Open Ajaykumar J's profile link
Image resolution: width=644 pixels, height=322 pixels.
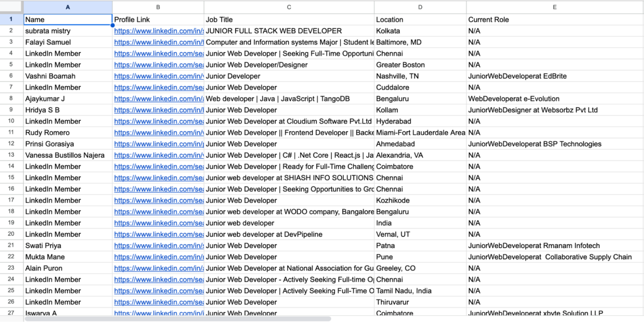pos(159,98)
